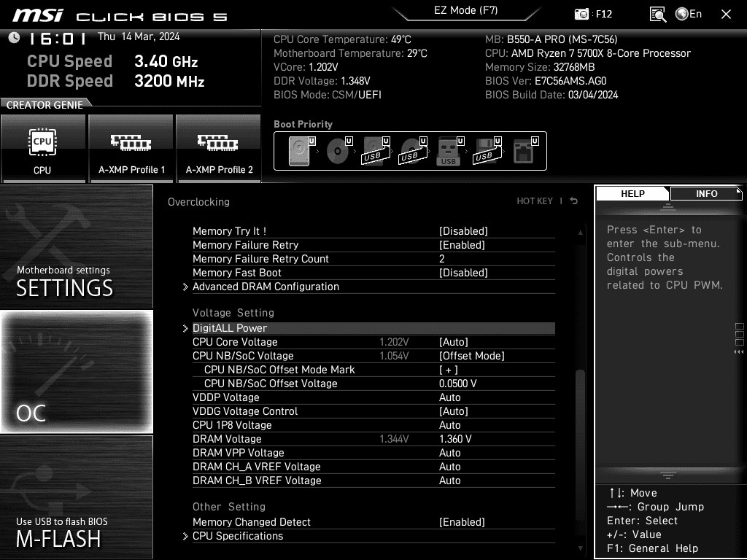Image resolution: width=747 pixels, height=560 pixels.
Task: Switch to the HELP tab
Action: pyautogui.click(x=632, y=194)
